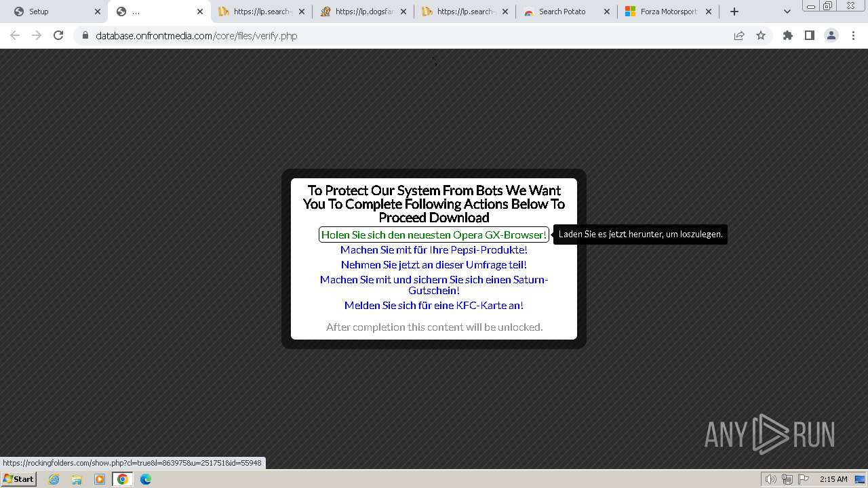Viewport: 868px width, 488px height.
Task: Click the lock icon in address bar
Action: [85, 35]
